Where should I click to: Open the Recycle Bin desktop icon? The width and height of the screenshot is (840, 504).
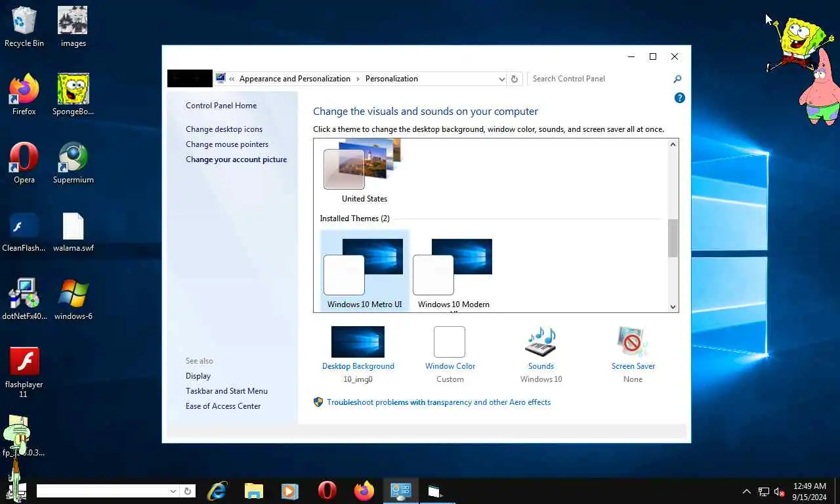coord(24,27)
